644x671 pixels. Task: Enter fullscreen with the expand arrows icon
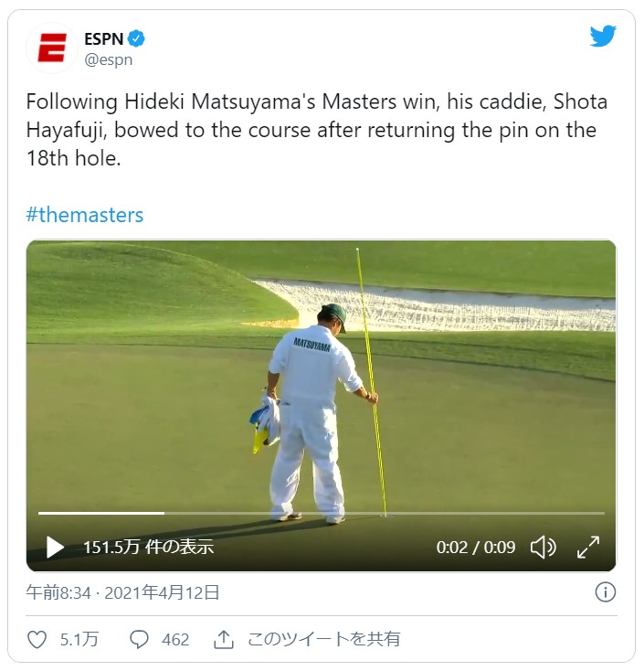[x=588, y=547]
